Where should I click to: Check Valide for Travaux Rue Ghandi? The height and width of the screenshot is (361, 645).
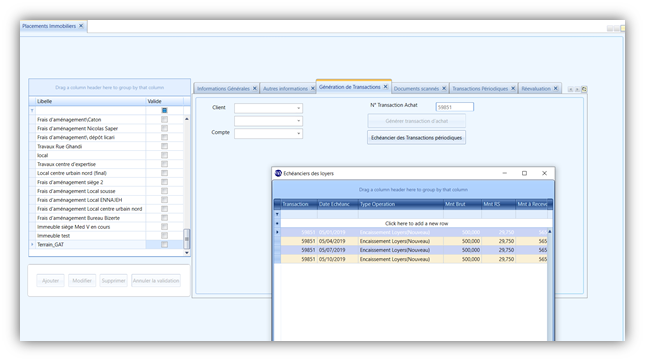(164, 146)
